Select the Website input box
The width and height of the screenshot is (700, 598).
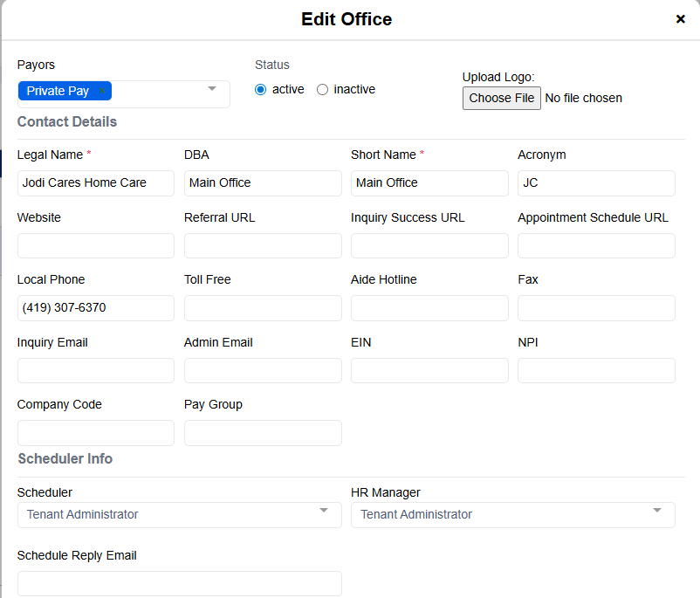[96, 246]
